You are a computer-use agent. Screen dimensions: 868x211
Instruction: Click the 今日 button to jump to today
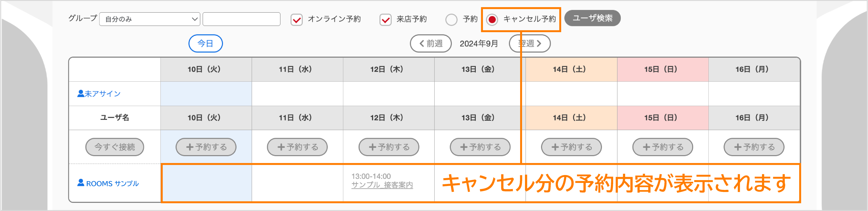click(x=206, y=43)
